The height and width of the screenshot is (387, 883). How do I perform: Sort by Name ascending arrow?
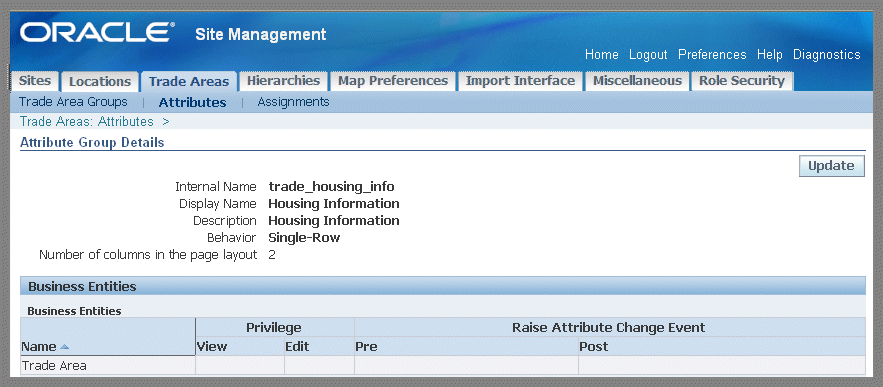click(x=64, y=347)
